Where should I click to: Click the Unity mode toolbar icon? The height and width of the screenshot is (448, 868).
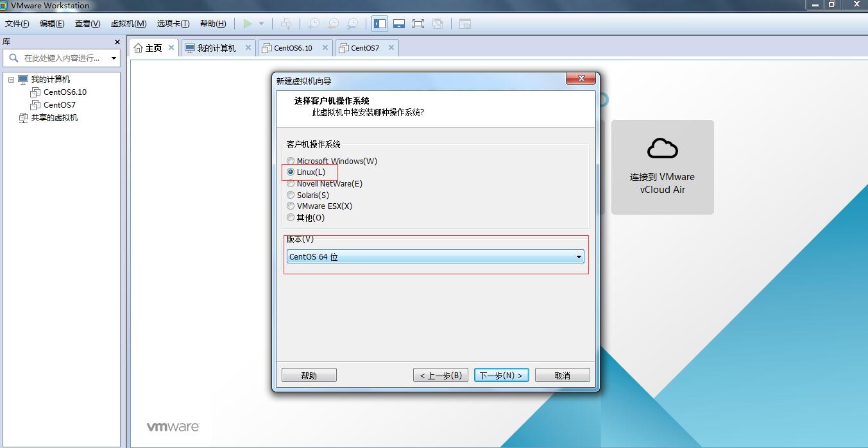pyautogui.click(x=438, y=24)
